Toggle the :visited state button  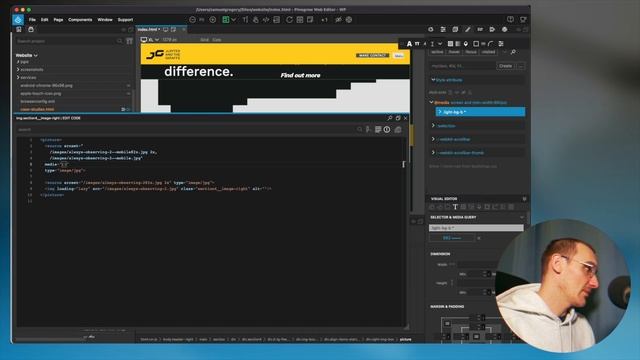pos(488,52)
